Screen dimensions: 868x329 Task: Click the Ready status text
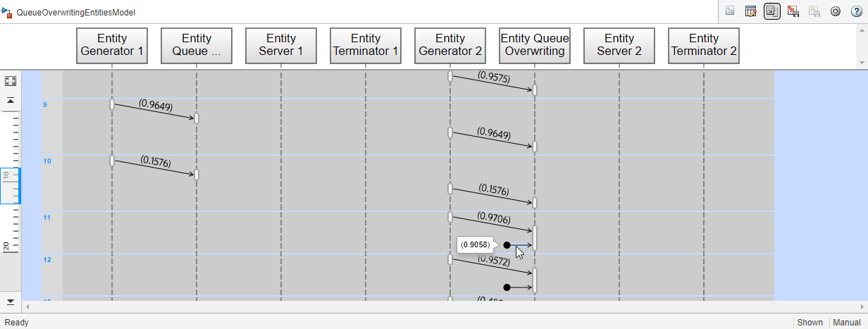click(17, 323)
